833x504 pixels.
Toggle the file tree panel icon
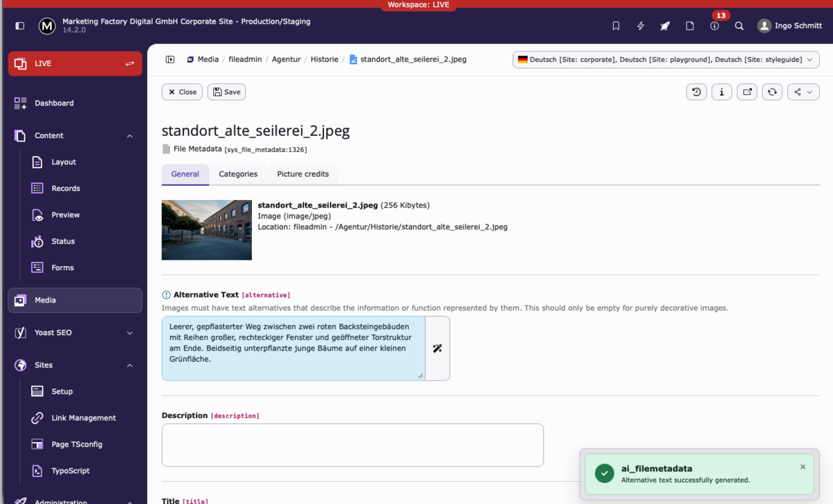[170, 60]
